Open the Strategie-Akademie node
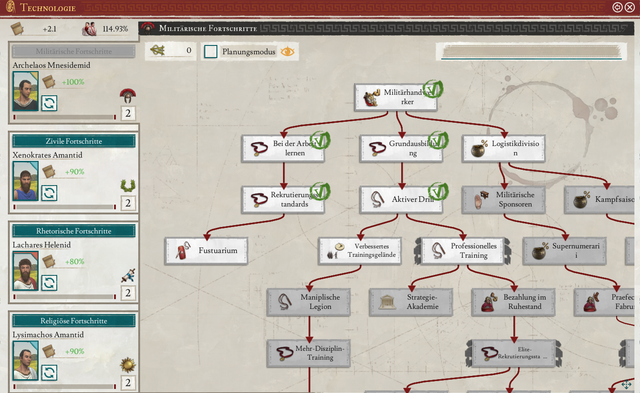This screenshot has height=393, width=640. coord(411,302)
